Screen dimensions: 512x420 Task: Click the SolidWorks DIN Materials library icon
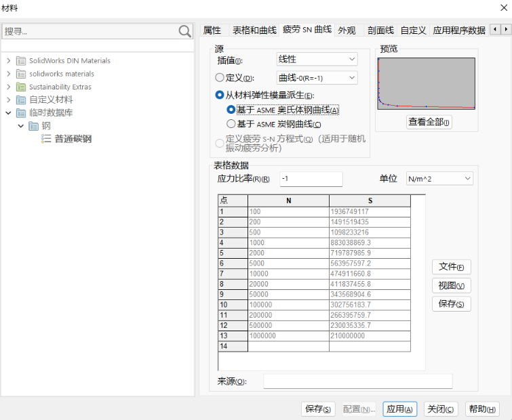(21, 61)
